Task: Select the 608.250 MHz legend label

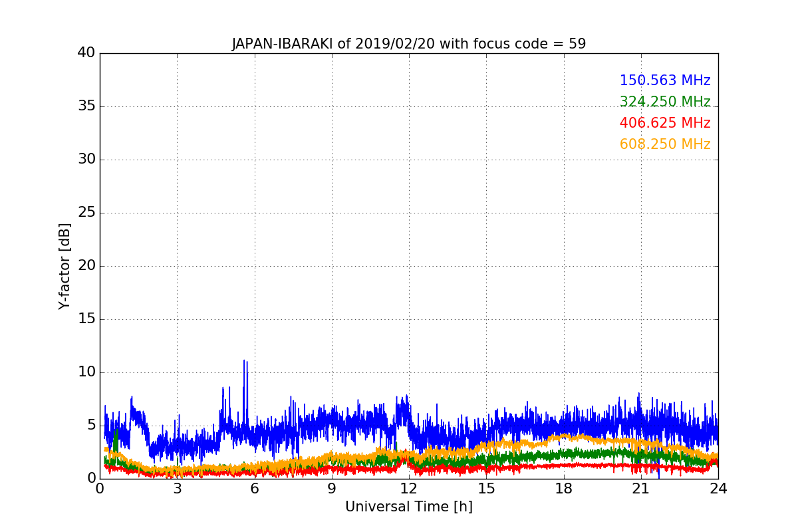Action: 665,144
